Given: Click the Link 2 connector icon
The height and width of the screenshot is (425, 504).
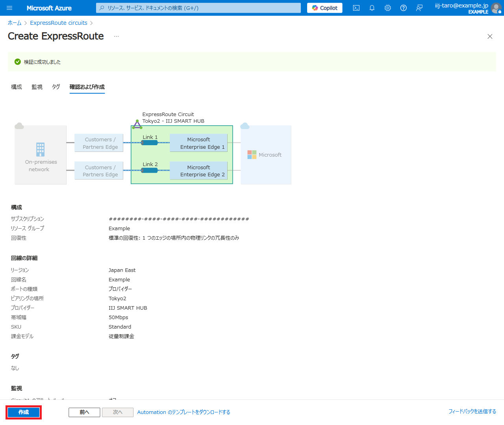Looking at the screenshot, I should [x=149, y=170].
